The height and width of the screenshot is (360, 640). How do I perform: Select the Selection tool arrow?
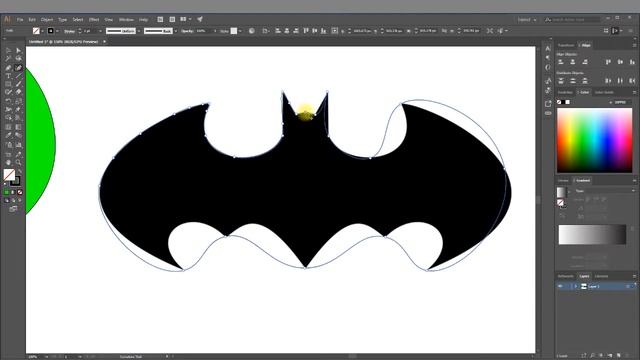click(8, 51)
